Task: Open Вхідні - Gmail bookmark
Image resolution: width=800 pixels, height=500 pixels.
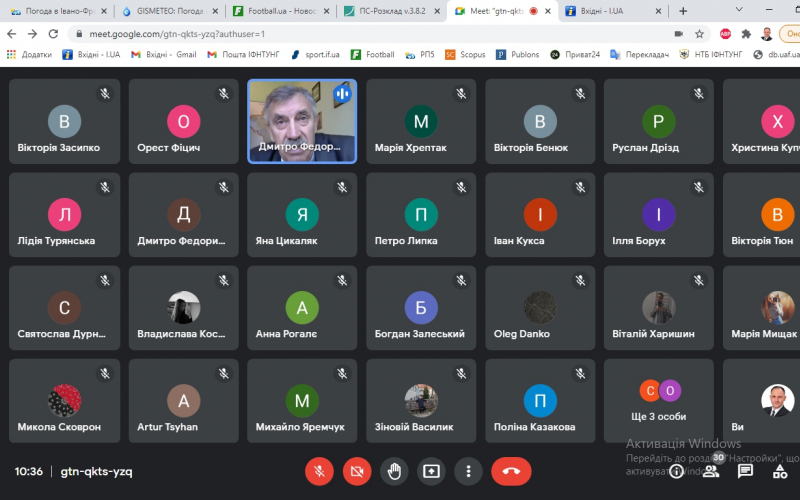Action: 164,55
